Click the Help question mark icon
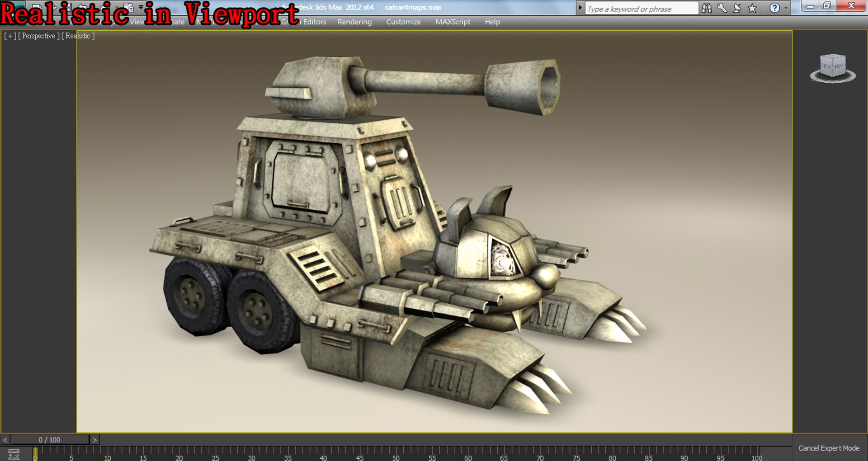The image size is (868, 461). coord(774,8)
